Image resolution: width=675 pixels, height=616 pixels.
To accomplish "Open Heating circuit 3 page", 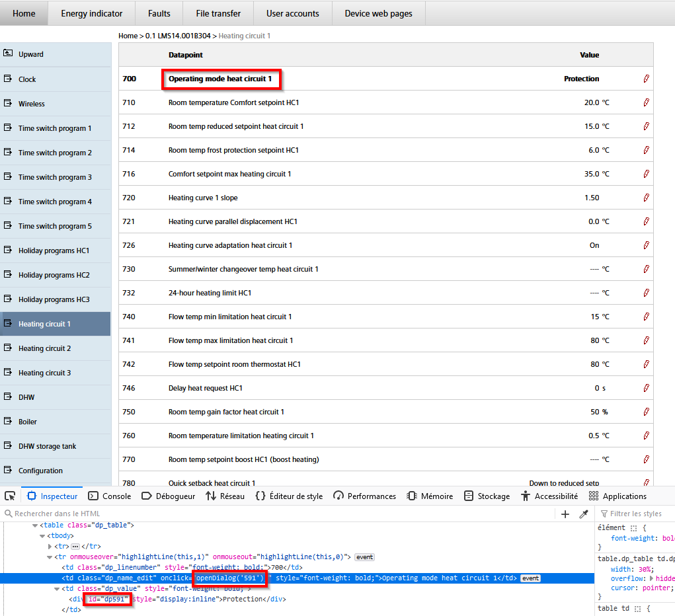I will tap(56, 373).
